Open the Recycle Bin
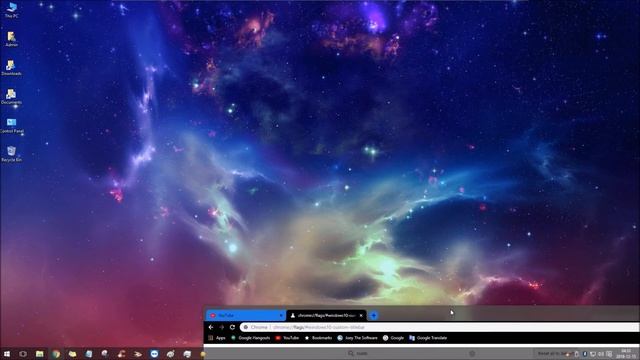Viewport: 640px width, 360px height. pyautogui.click(x=11, y=154)
